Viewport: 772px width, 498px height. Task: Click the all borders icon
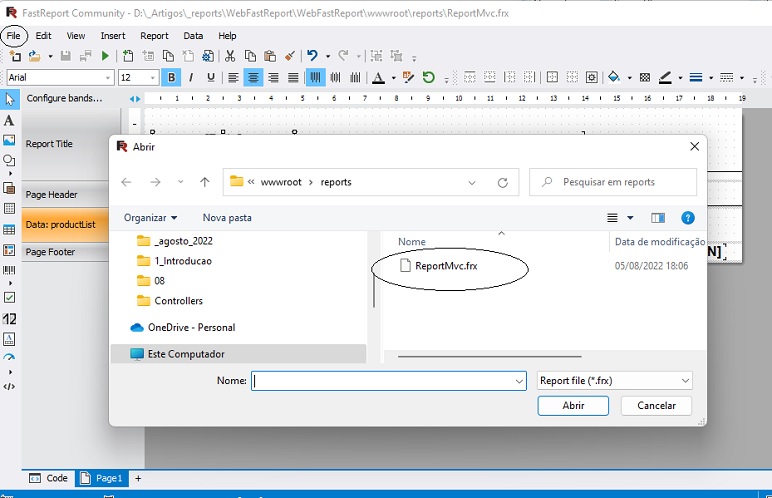point(552,77)
